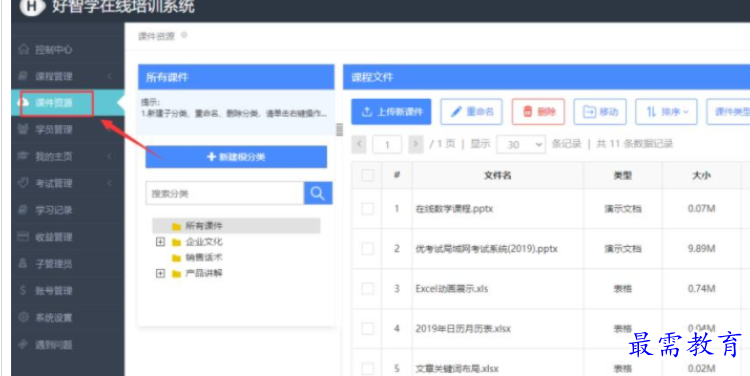Click the 课件资源 cloud icon

pyautogui.click(x=23, y=102)
